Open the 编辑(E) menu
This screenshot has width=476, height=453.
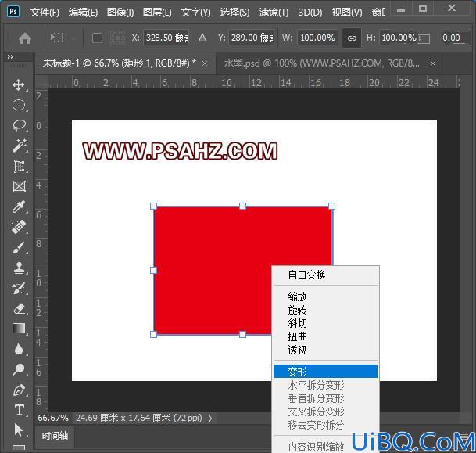click(83, 13)
